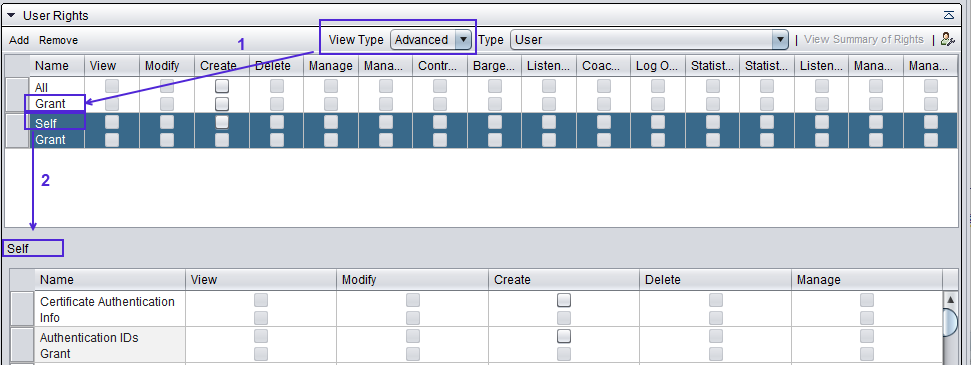Screen dimensions: 971x365
Task: Select the row header of the All row
Action: [x=17, y=95]
